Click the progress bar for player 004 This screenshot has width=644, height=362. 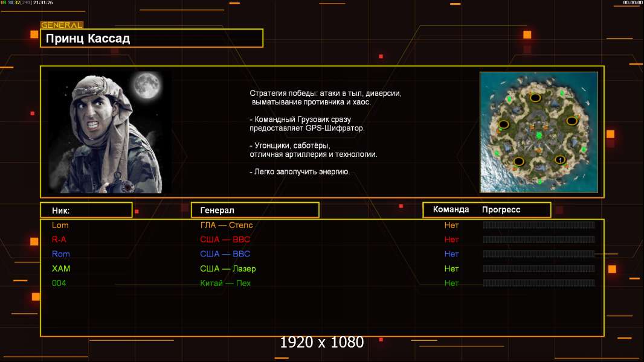tap(538, 283)
